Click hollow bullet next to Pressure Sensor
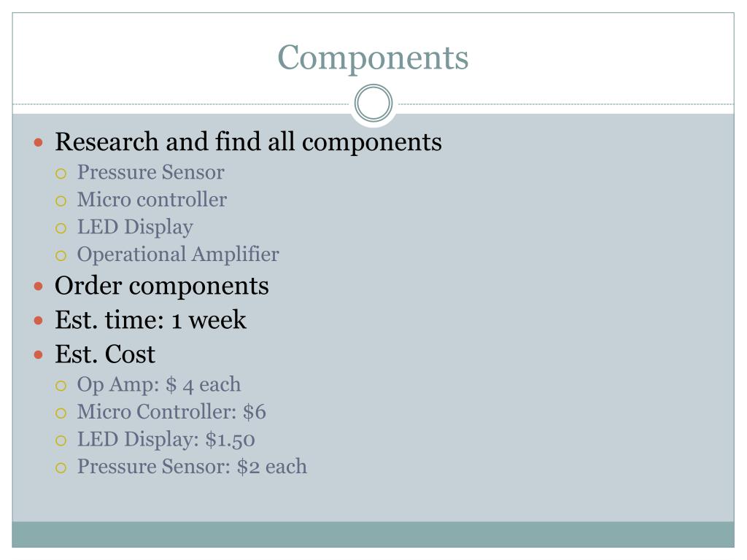The width and height of the screenshot is (747, 560). [61, 174]
